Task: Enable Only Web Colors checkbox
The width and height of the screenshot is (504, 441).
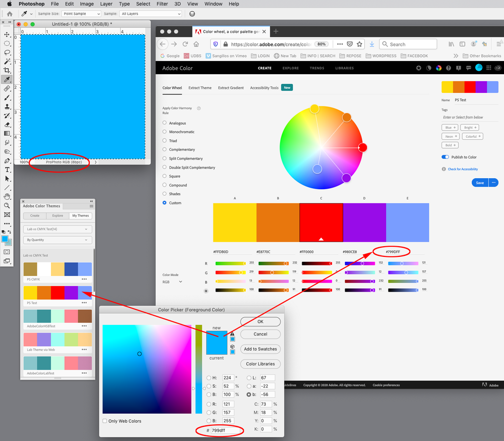Action: (105, 421)
